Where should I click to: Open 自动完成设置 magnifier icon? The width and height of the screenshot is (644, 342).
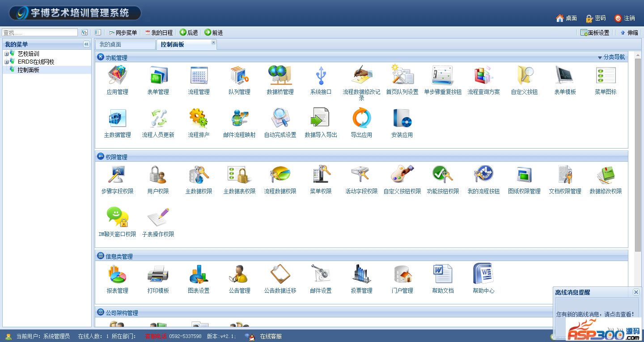(x=280, y=118)
